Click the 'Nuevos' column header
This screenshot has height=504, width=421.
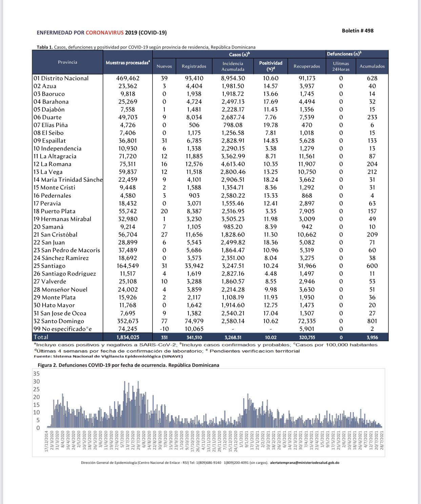164,66
